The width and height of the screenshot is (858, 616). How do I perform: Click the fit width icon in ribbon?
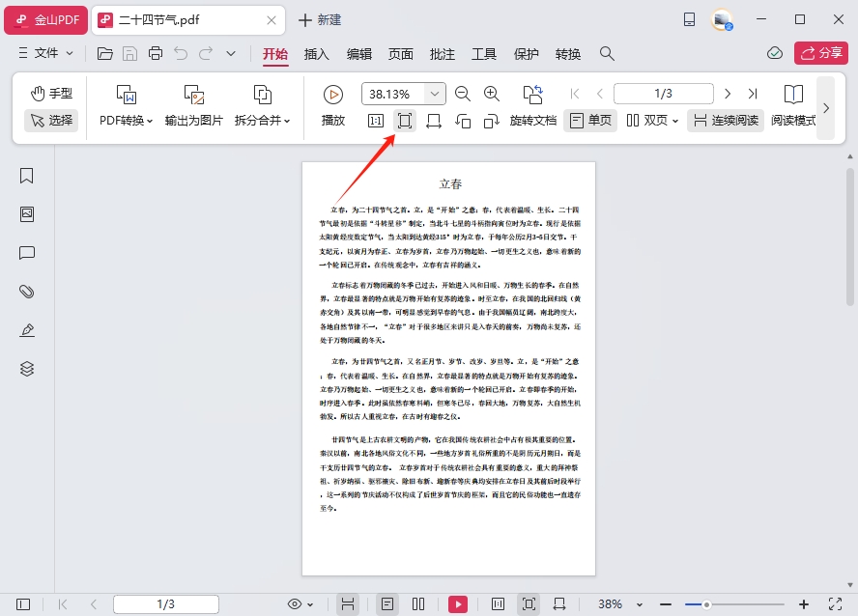point(434,121)
